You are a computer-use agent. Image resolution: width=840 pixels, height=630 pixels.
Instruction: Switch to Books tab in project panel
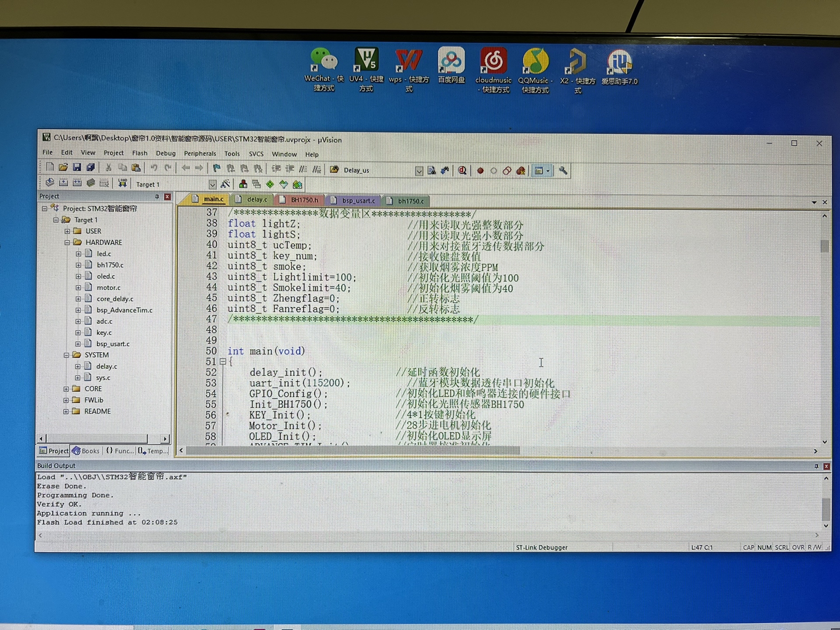(x=86, y=451)
